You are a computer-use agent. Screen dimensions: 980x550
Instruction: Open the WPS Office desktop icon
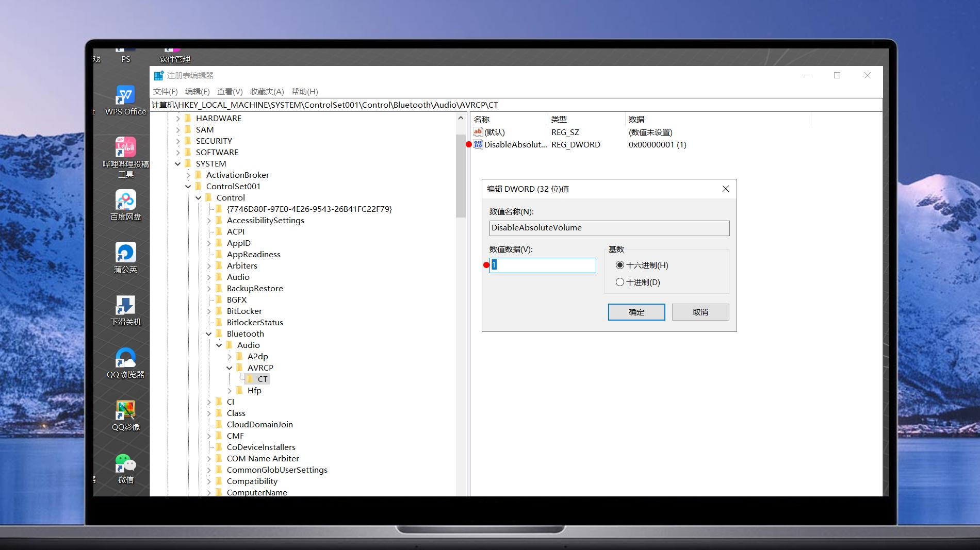125,96
